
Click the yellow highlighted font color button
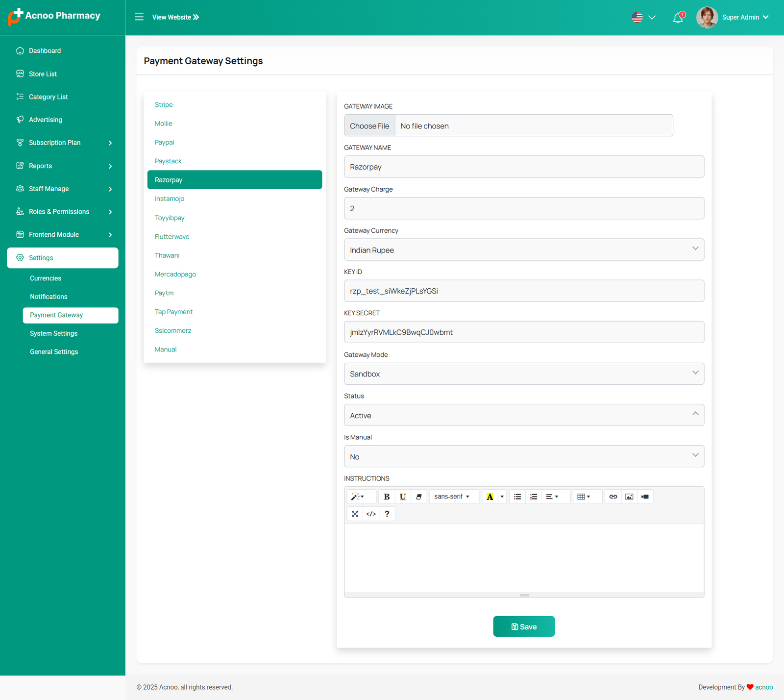click(x=490, y=497)
